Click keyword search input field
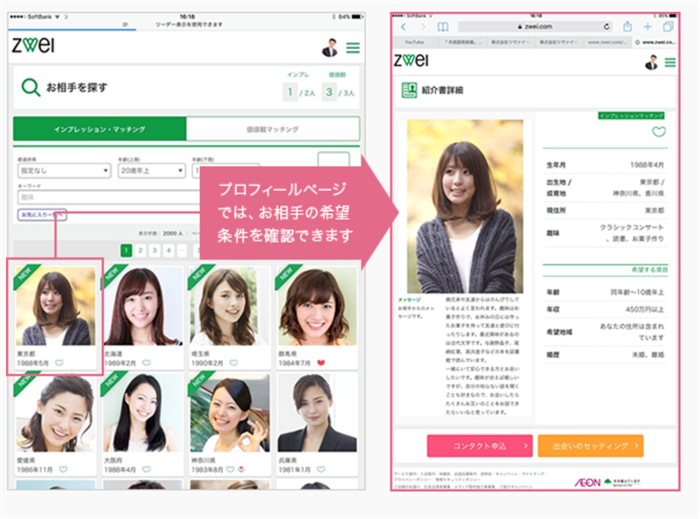The width and height of the screenshot is (700, 519). [x=108, y=197]
